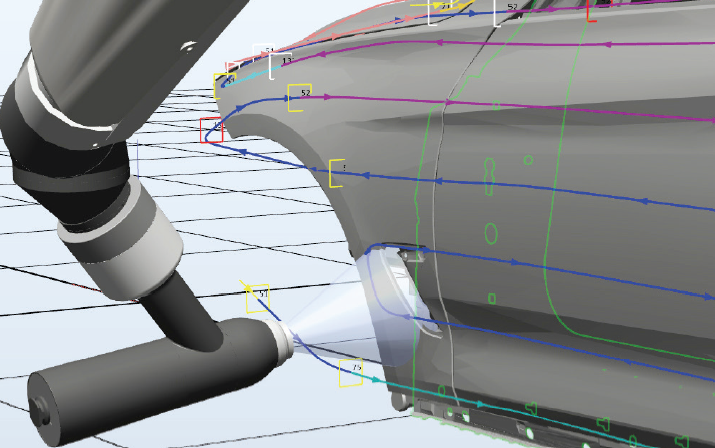Select white bracket marker labeled 13
This screenshot has width=715, height=448.
[280, 66]
